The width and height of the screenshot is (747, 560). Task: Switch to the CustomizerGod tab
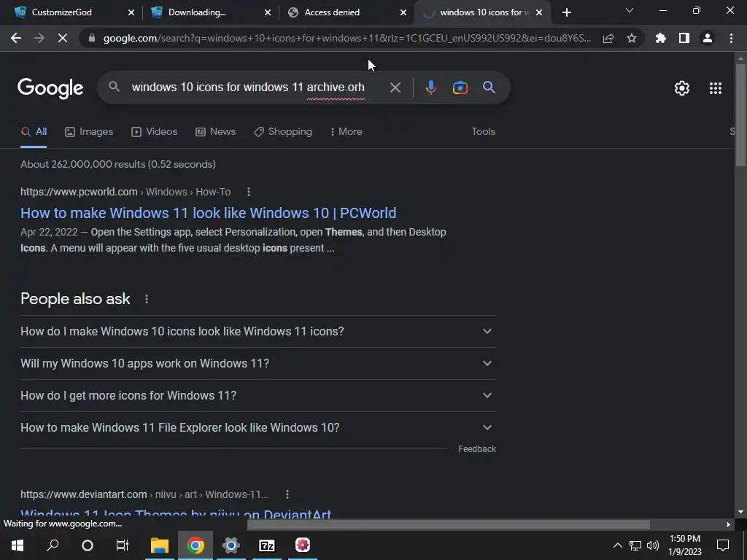(x=62, y=12)
